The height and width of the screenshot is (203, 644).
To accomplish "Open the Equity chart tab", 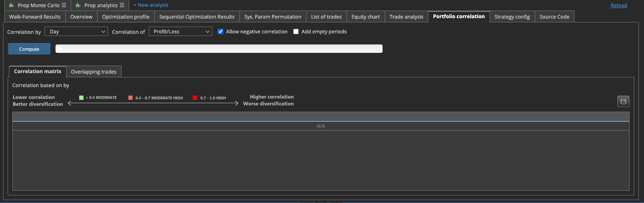I will tap(366, 17).
